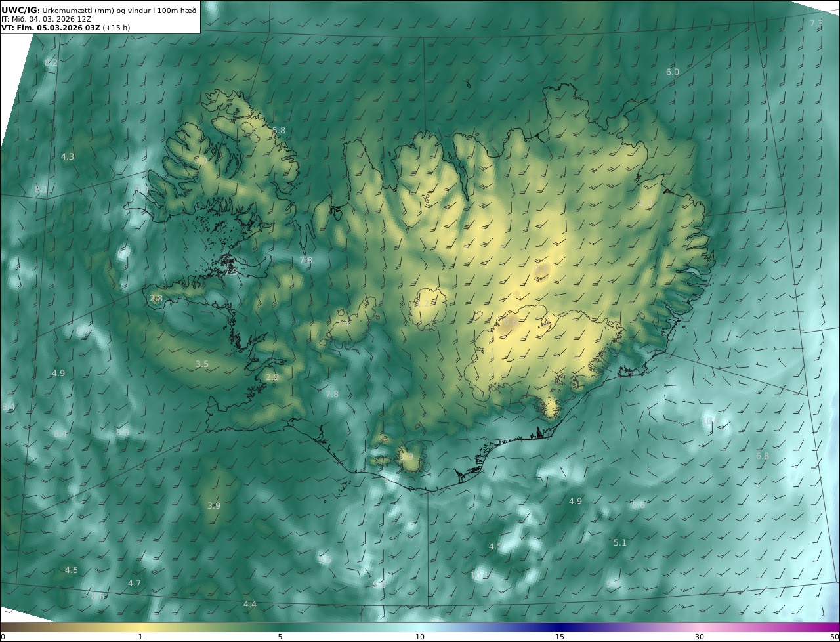The image size is (840, 642).
Task: Select the 7.3 label in the top-right corner
Action: tap(816, 23)
